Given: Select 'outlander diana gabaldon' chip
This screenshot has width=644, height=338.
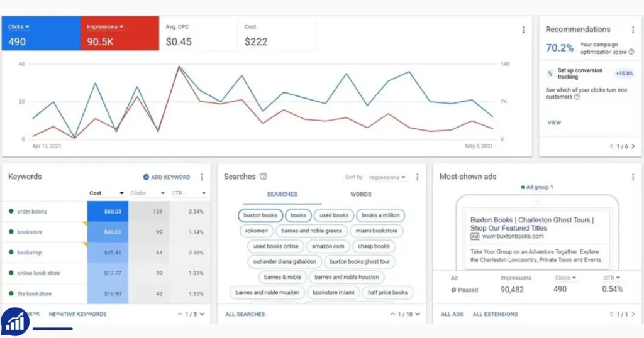Looking at the screenshot, I should click(285, 262).
